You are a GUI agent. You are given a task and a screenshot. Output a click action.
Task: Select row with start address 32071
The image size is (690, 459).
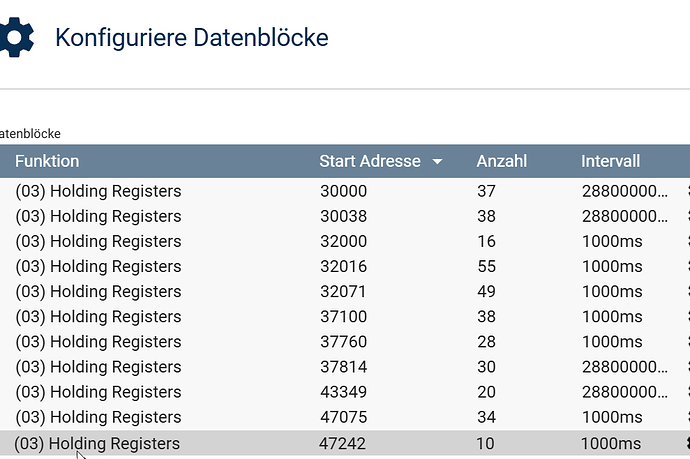pyautogui.click(x=343, y=291)
